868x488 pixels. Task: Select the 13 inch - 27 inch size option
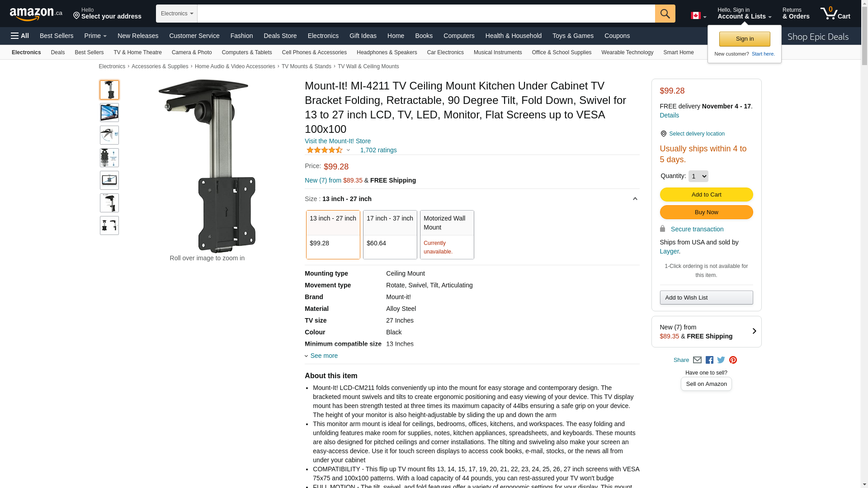[333, 235]
